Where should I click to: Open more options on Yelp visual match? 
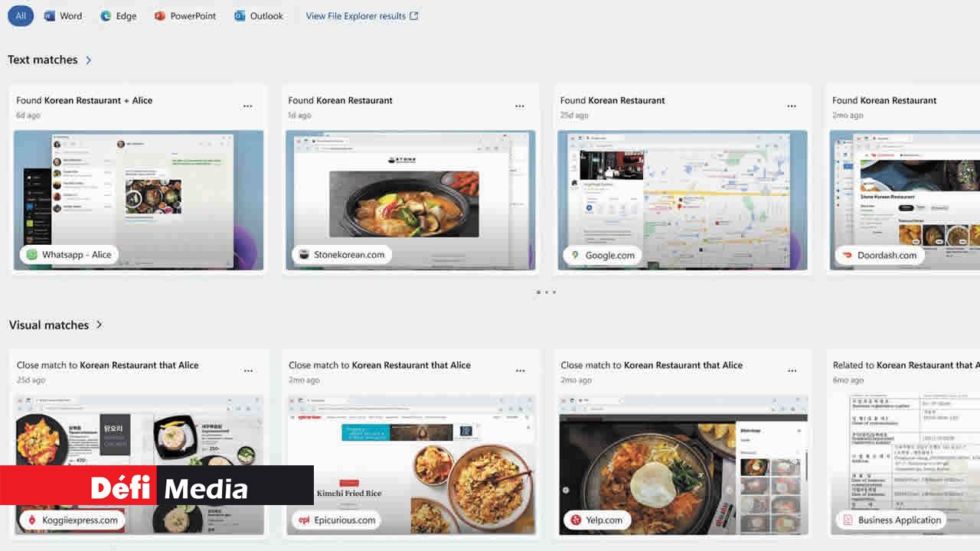click(792, 371)
